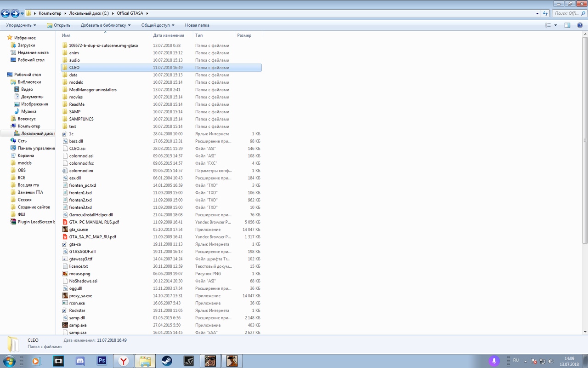Viewport: 588px width, 368px height.
Task: Open the Добавить в библиотеку dropdown
Action: click(106, 25)
